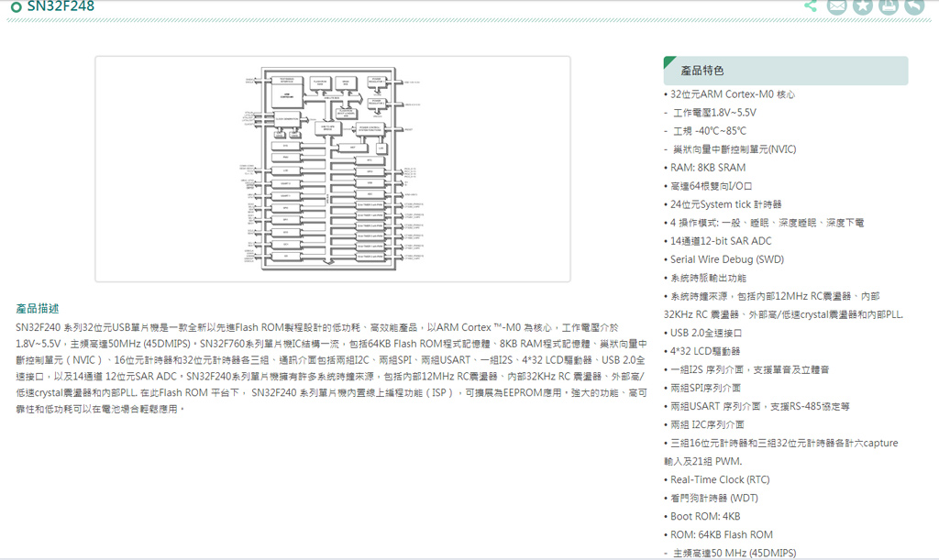Click the Real-Time Clock (RTC) item
The image size is (939, 560).
pos(720,479)
